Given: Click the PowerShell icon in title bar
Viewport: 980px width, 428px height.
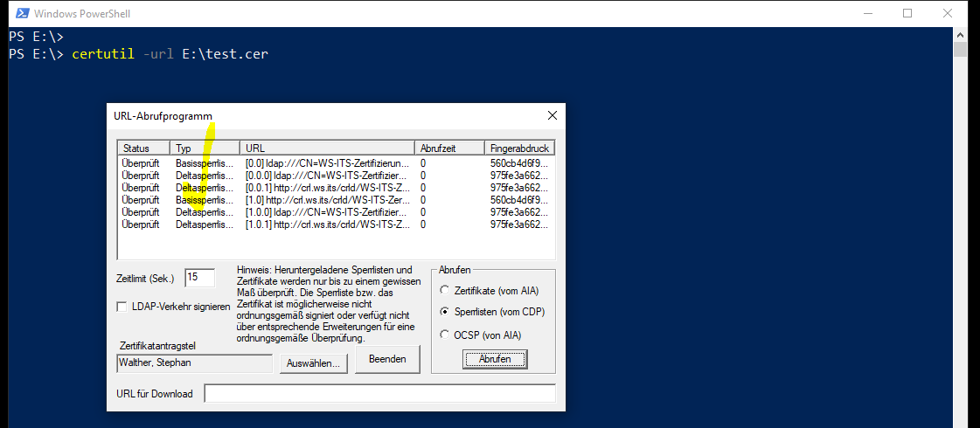Looking at the screenshot, I should click(x=21, y=13).
